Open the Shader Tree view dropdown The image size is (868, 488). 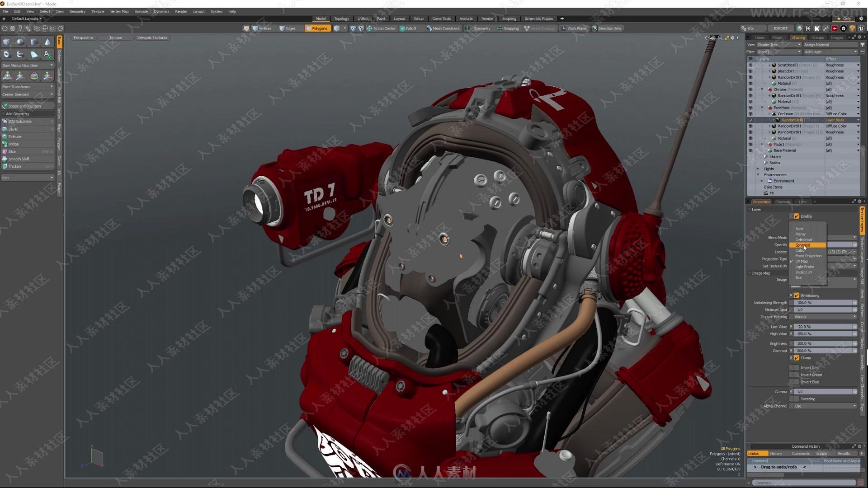(778, 45)
